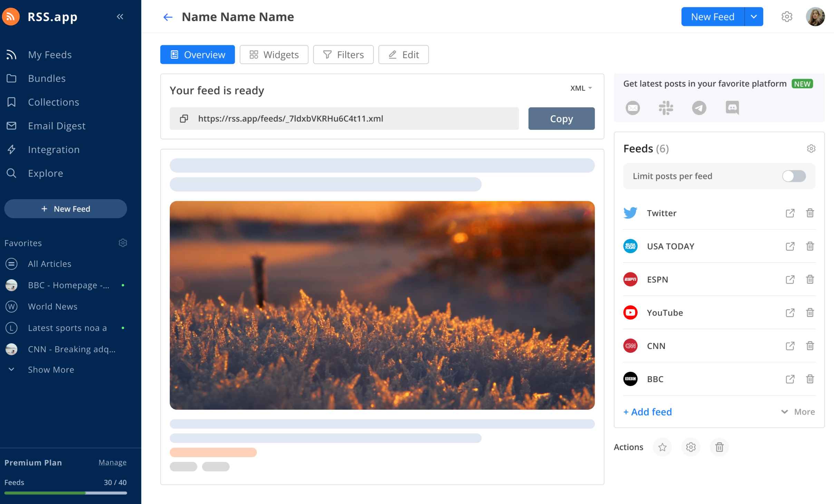The image size is (834, 504).
Task: Click the Manage Premium Plan link
Action: [112, 462]
